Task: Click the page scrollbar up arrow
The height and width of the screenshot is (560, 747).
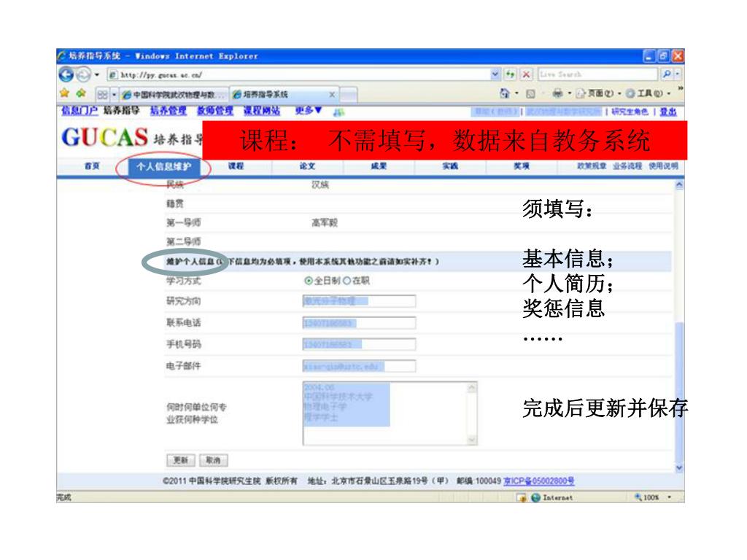Action: 679,185
